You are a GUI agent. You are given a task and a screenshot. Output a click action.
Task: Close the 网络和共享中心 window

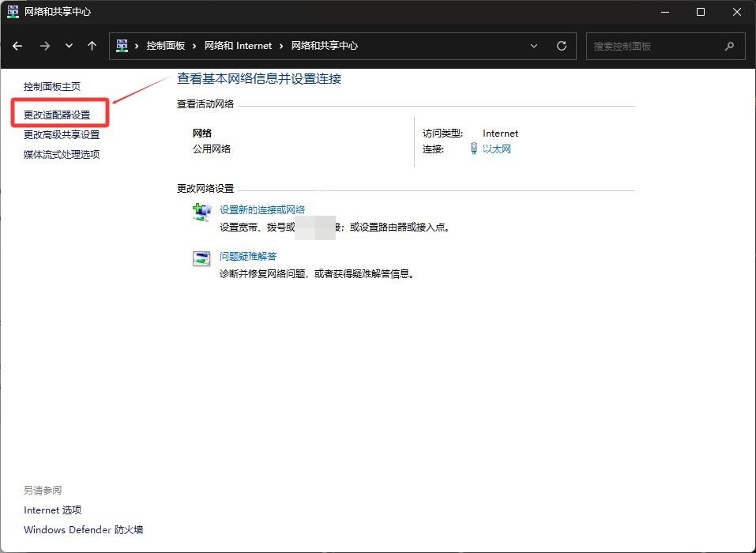(x=737, y=12)
